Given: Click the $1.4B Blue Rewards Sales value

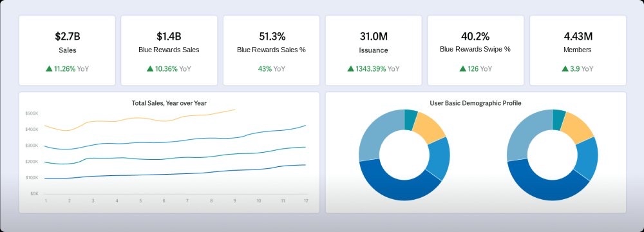Looking at the screenshot, I should click(x=169, y=36).
